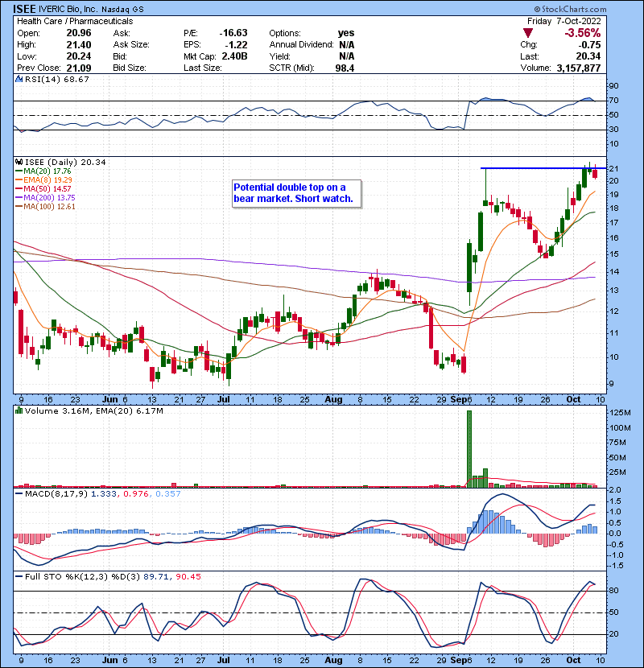Click the 30 level on RSI axis
644x668 pixels.
(x=613, y=130)
